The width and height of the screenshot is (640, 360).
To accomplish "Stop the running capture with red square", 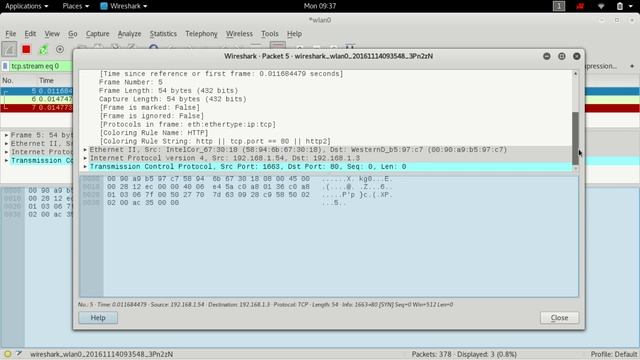I will point(26,49).
